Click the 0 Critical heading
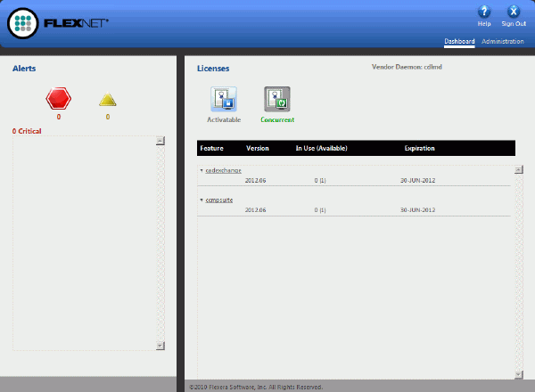Image resolution: width=535 pixels, height=392 pixels. click(x=27, y=131)
